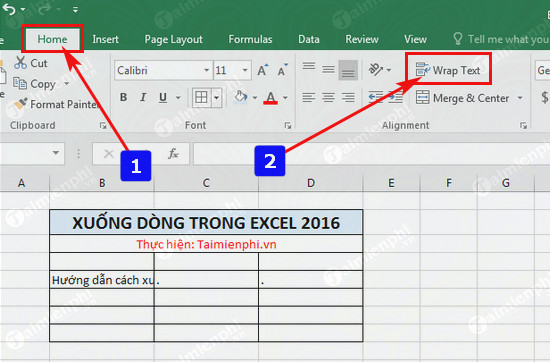Viewport: 550px width, 362px height.
Task: Expand the Font Color dropdown arrow
Action: tap(285, 98)
